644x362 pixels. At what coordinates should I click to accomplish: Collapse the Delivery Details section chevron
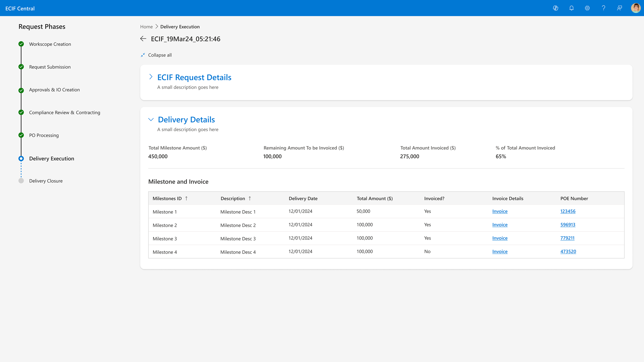point(151,119)
